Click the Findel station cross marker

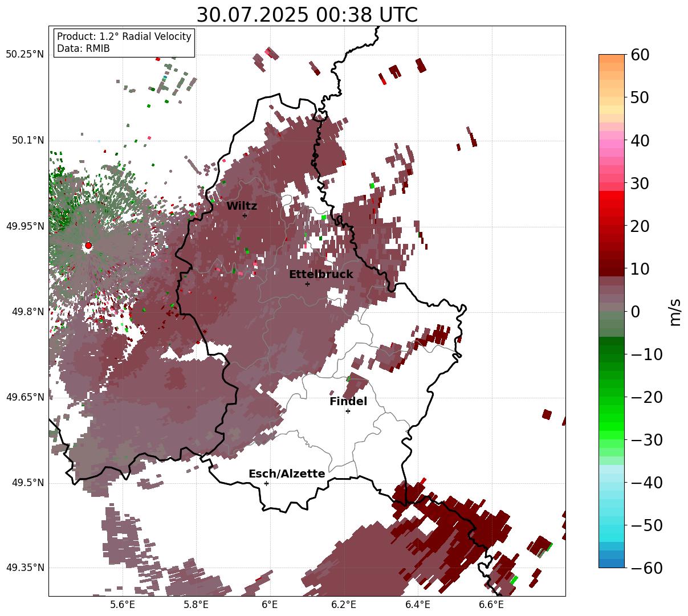tap(348, 411)
